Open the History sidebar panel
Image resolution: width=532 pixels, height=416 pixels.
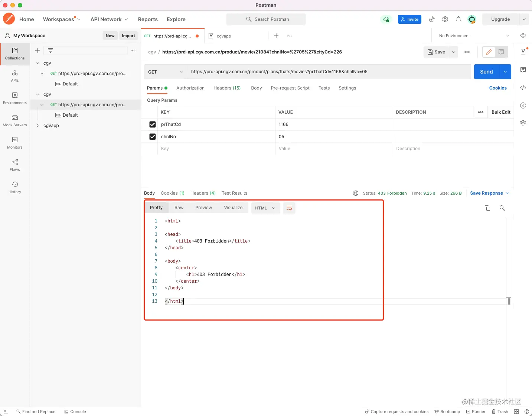[15, 188]
